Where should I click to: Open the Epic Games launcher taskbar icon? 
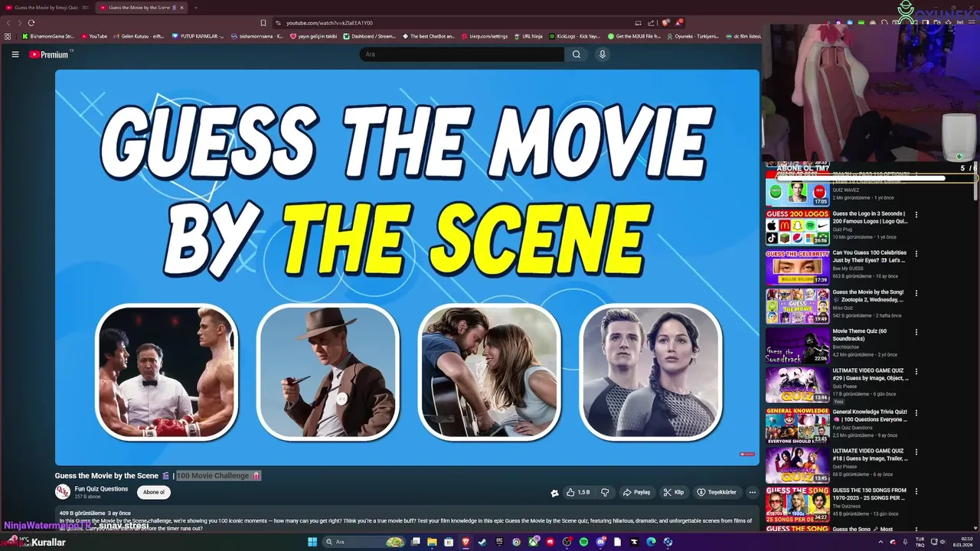pos(499,542)
